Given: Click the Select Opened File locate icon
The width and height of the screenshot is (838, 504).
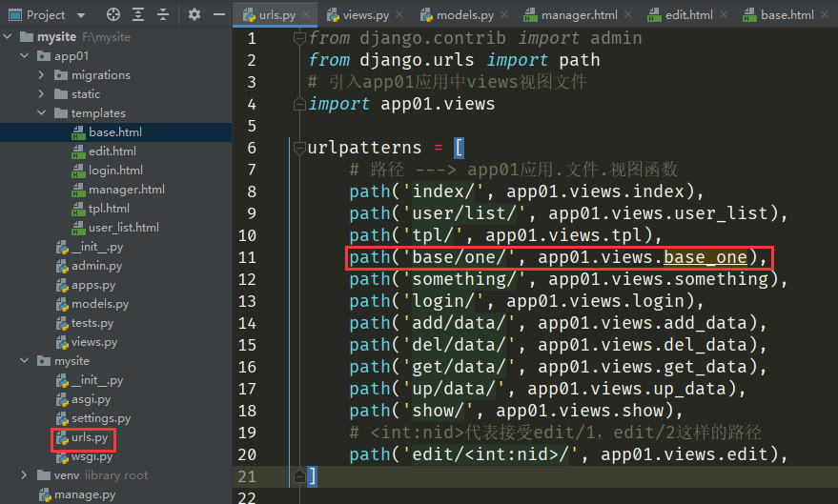Looking at the screenshot, I should 113,14.
